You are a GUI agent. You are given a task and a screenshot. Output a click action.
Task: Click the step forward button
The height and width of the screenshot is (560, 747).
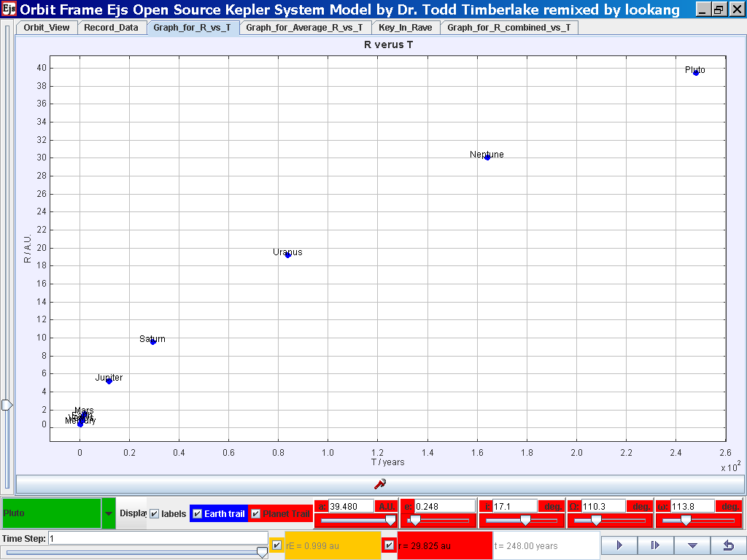pos(655,545)
